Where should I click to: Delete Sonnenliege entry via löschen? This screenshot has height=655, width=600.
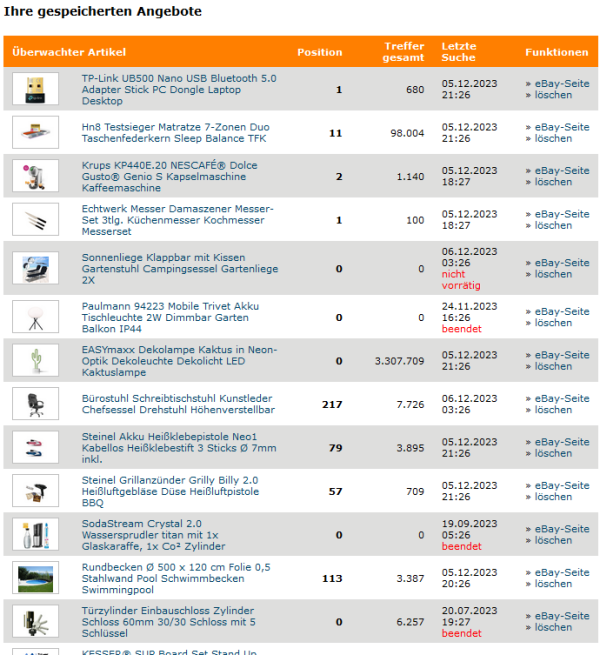[x=553, y=274]
